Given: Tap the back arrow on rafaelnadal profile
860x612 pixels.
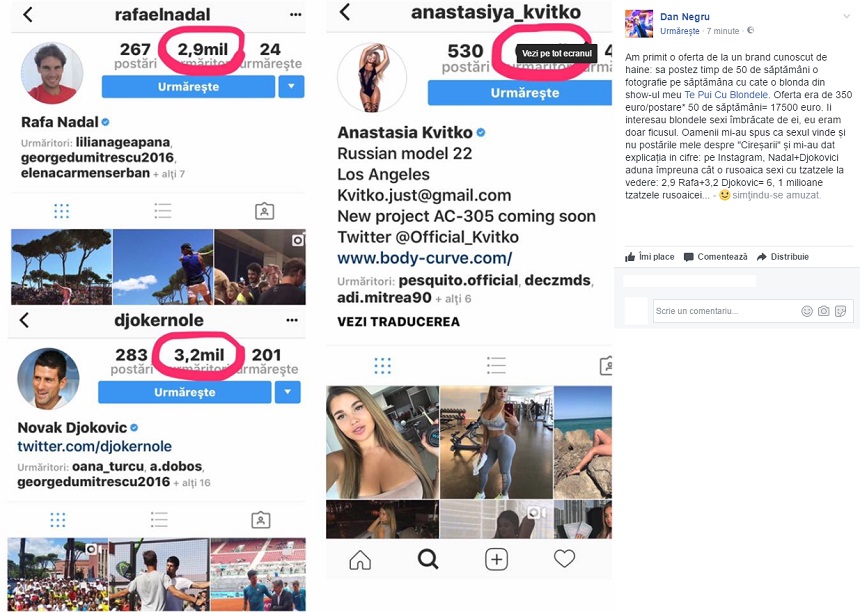Looking at the screenshot, I should [28, 14].
